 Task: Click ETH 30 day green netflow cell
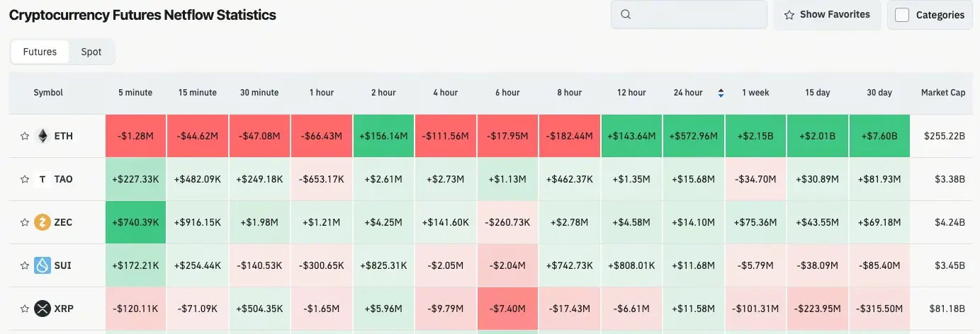(879, 136)
